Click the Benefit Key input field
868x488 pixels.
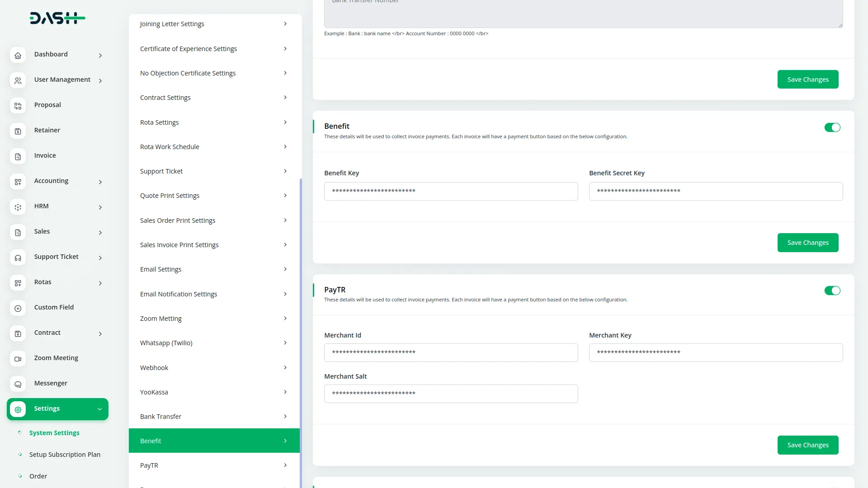click(x=451, y=191)
